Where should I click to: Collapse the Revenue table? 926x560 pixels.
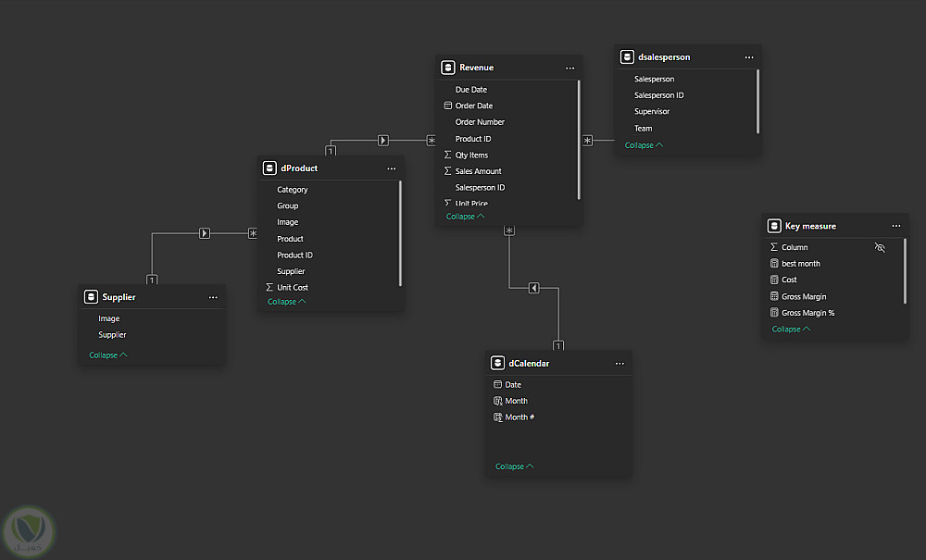click(465, 217)
